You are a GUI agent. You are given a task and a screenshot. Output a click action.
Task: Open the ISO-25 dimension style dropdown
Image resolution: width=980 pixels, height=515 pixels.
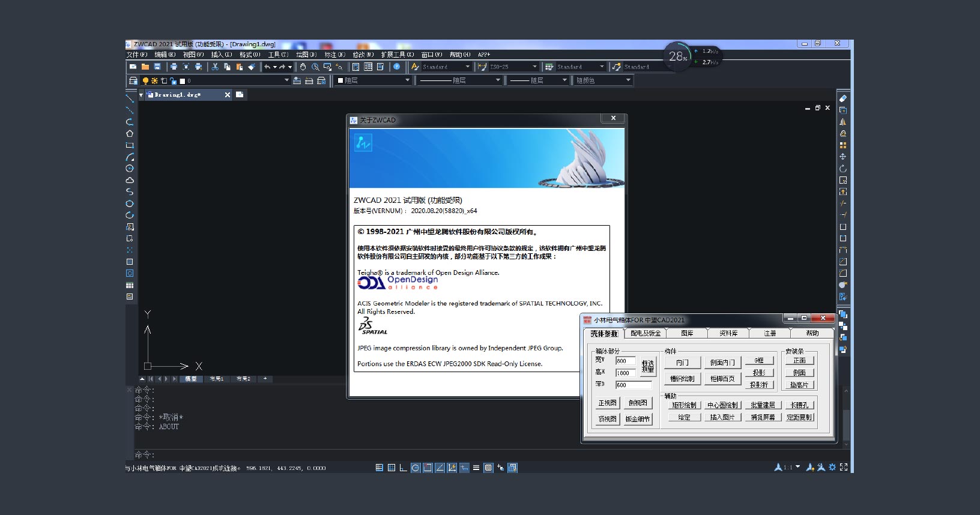(x=535, y=67)
